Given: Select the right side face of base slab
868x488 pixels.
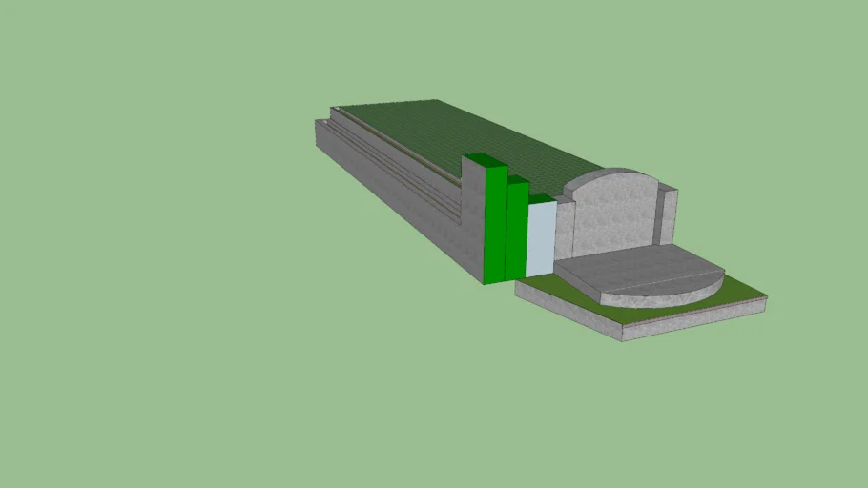Looking at the screenshot, I should tap(696, 321).
